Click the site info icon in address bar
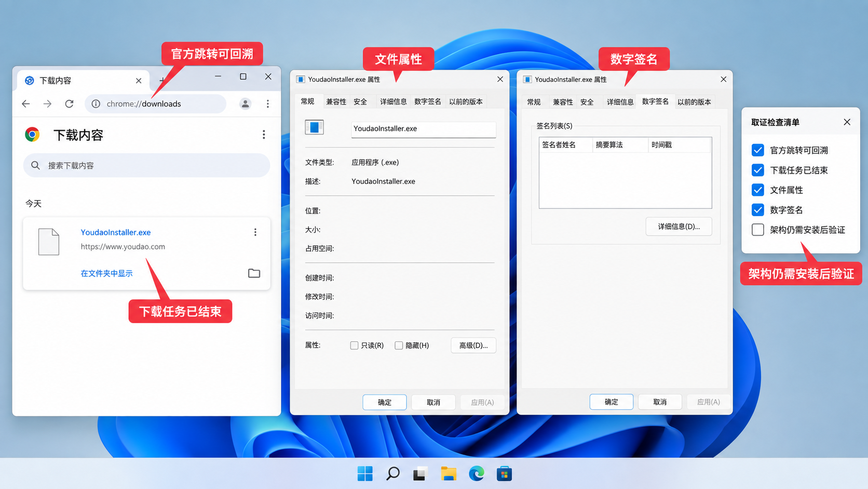868x489 pixels. (x=96, y=104)
